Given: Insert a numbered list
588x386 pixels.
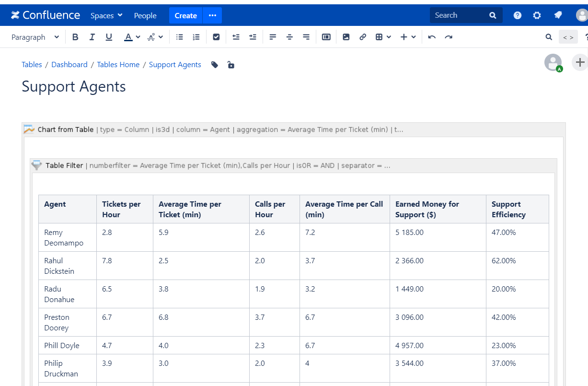Looking at the screenshot, I should (x=196, y=37).
